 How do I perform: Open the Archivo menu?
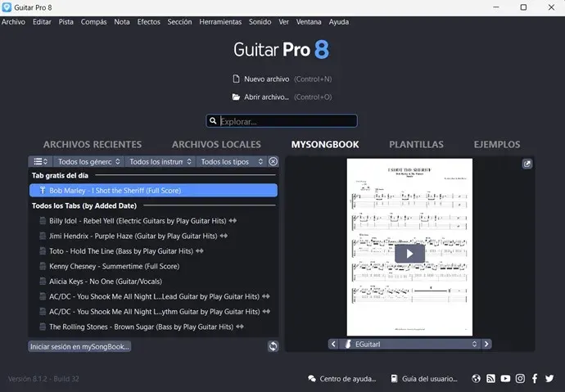(13, 22)
